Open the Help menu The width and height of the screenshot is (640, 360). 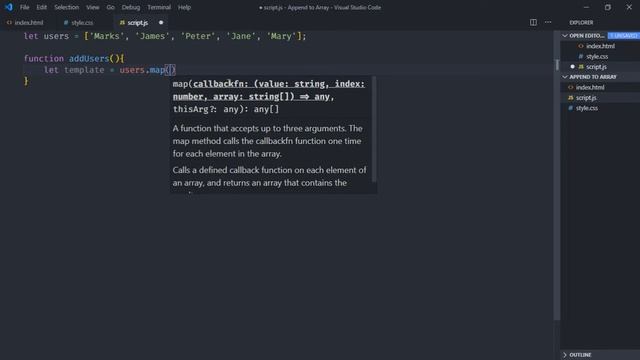coord(184,7)
